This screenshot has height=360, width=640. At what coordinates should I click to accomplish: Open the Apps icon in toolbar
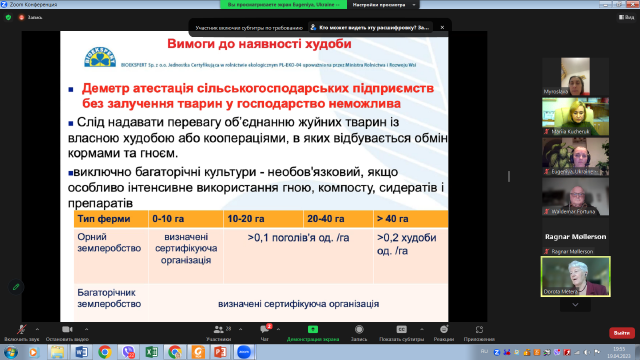coord(479,333)
